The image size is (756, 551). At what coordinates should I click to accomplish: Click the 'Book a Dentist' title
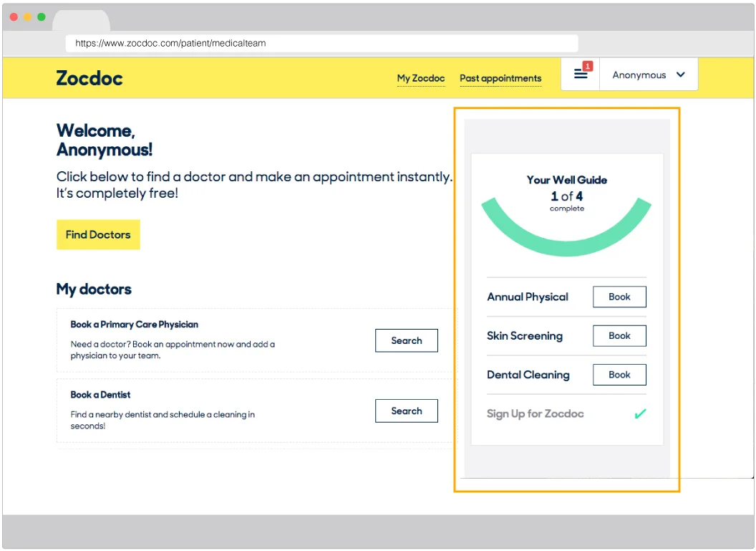(x=100, y=395)
